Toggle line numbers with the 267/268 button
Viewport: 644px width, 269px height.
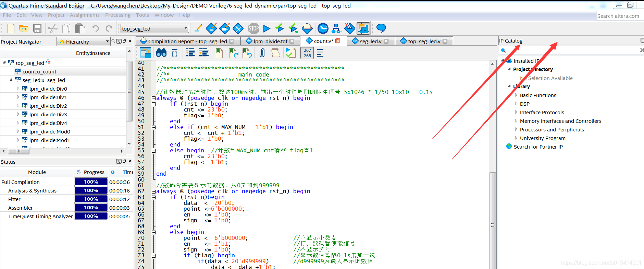307,53
